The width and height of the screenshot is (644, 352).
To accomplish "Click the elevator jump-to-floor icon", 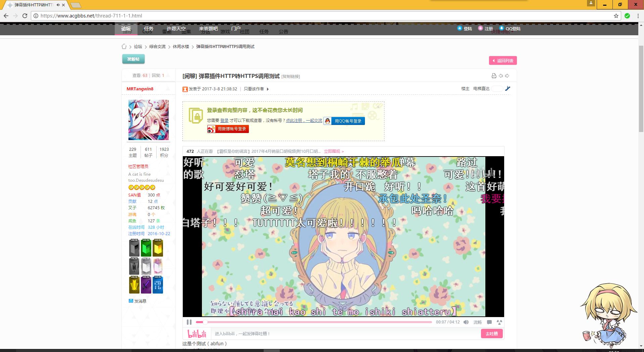I will coord(507,89).
